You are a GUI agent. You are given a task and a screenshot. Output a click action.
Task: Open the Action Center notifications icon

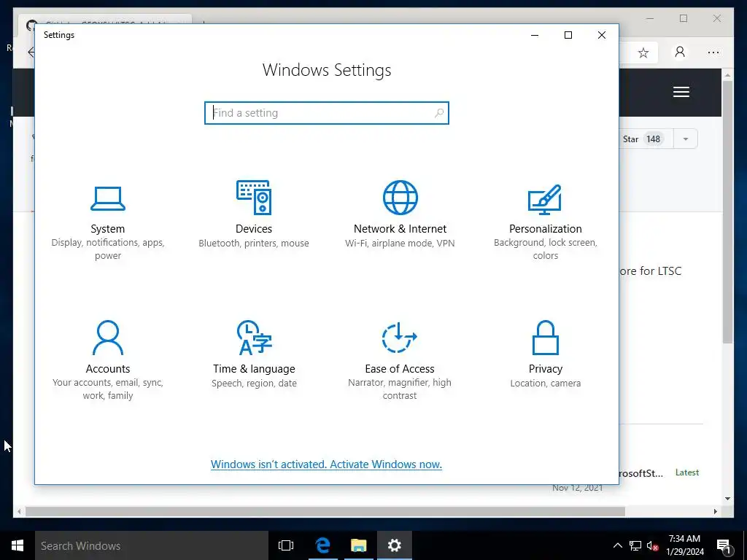click(x=724, y=545)
